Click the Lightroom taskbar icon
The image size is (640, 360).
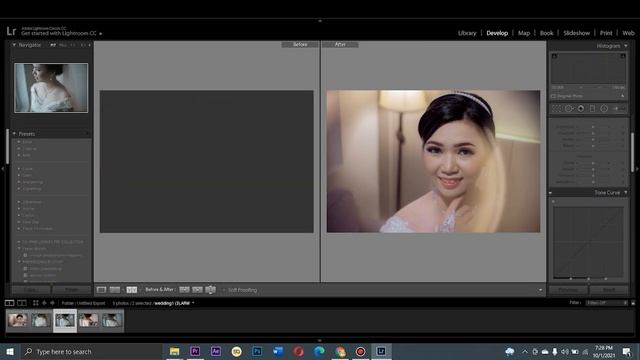pyautogui.click(x=381, y=351)
